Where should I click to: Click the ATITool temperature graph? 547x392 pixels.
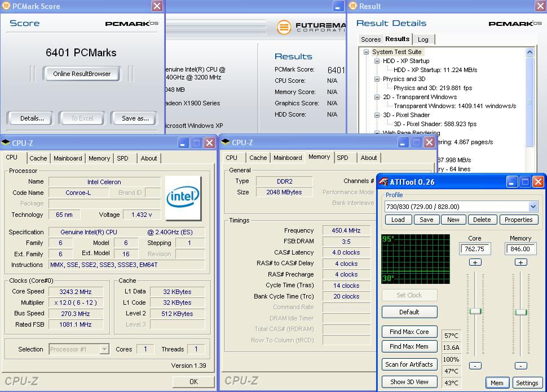(x=416, y=259)
